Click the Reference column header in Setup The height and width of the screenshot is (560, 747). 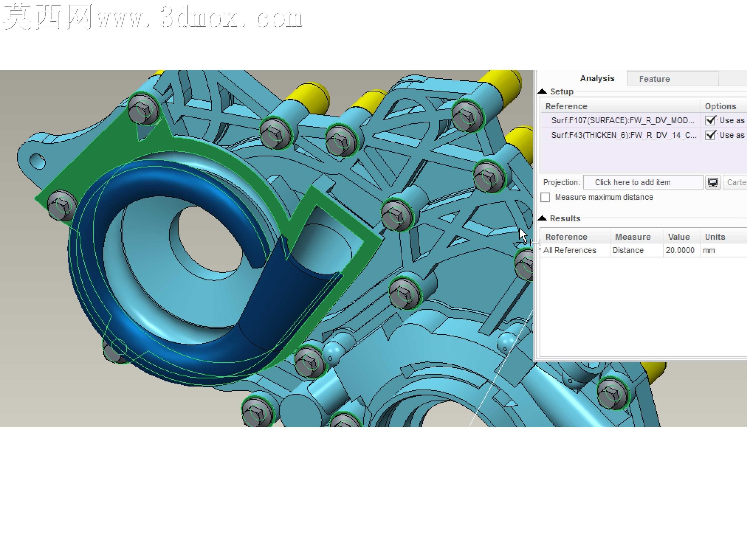[x=621, y=106]
